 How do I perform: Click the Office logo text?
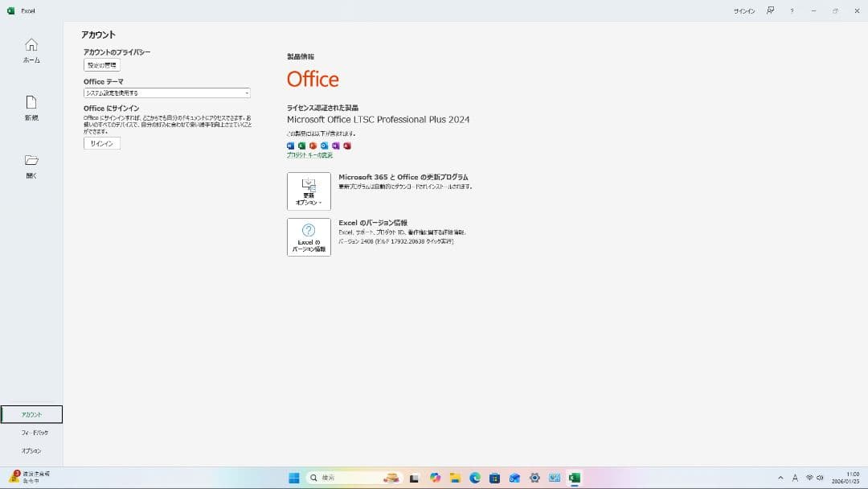313,79
